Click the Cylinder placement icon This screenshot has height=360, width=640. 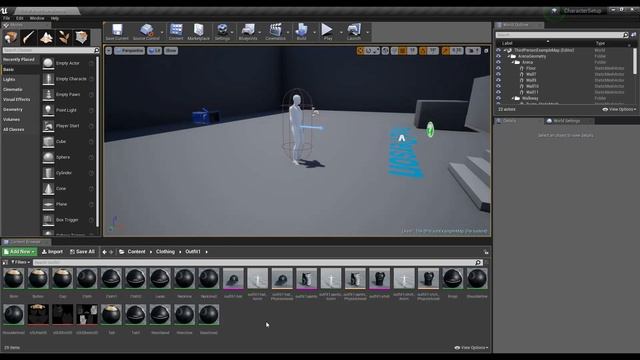[x=48, y=173]
